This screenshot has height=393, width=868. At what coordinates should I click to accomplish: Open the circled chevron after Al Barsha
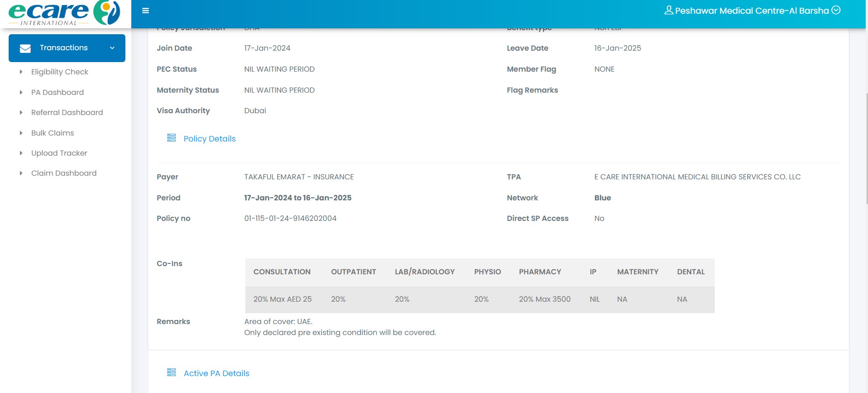pyautogui.click(x=836, y=10)
